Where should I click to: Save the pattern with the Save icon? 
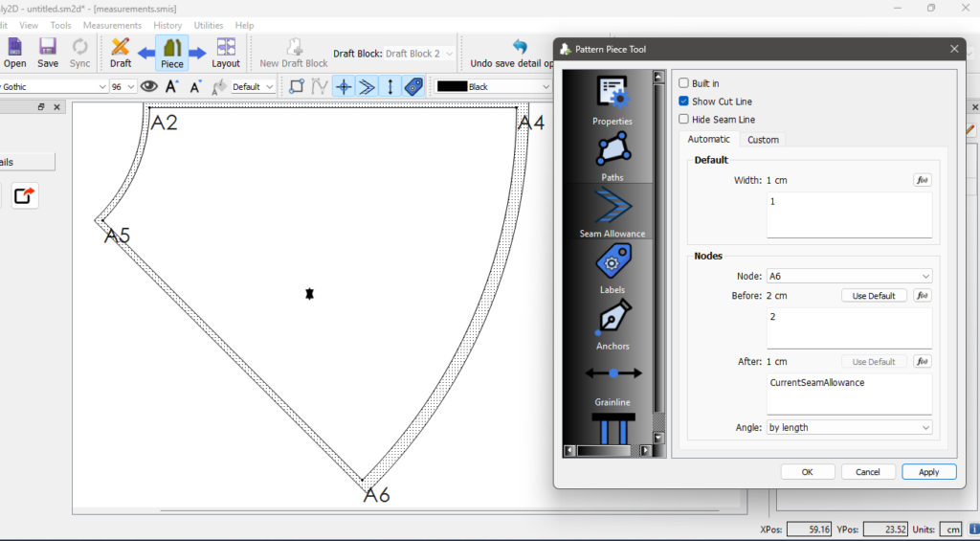(48, 53)
